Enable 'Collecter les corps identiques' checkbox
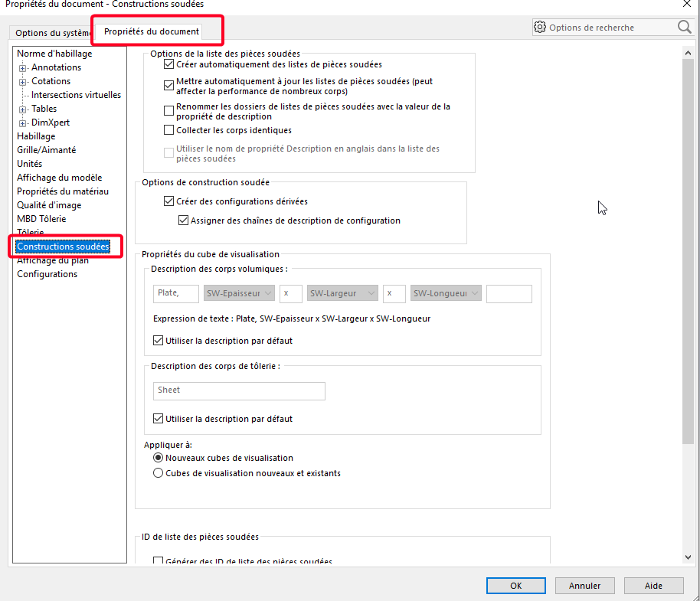The width and height of the screenshot is (700, 601). pyautogui.click(x=169, y=131)
